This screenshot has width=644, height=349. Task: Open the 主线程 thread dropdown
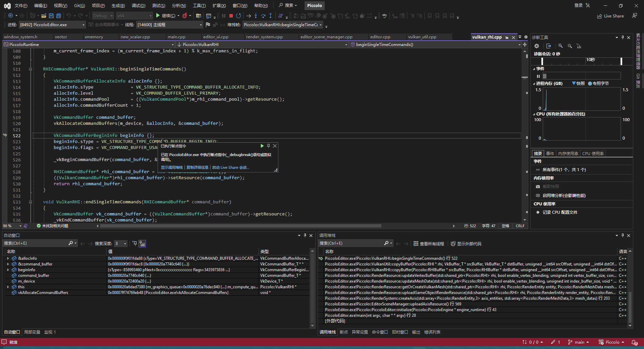[200, 24]
